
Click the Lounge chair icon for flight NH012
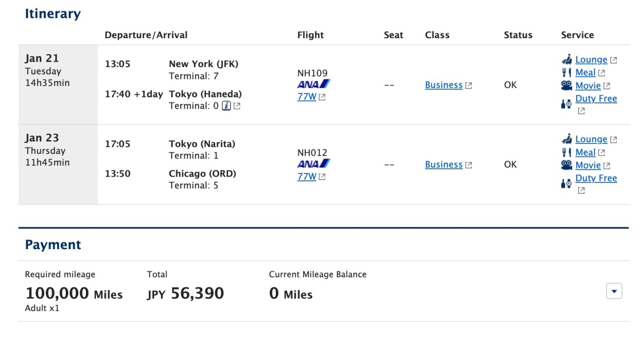567,139
